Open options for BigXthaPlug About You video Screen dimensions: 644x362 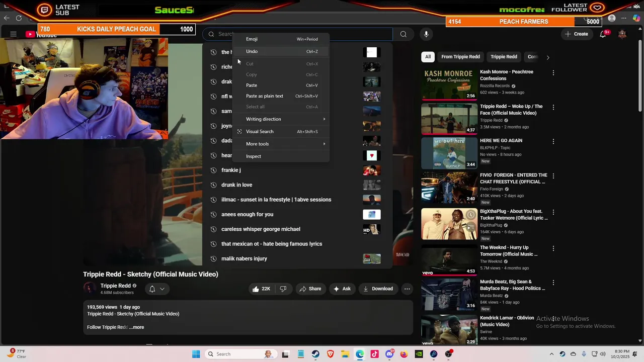[553, 212]
